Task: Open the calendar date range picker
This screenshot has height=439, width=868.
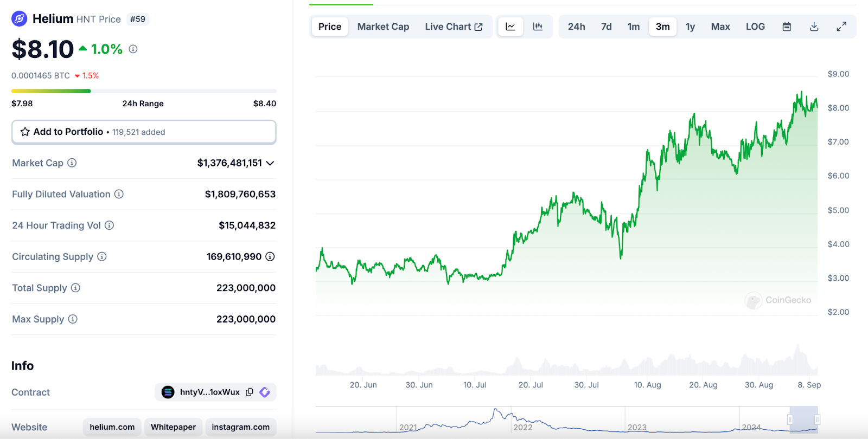Action: (787, 27)
